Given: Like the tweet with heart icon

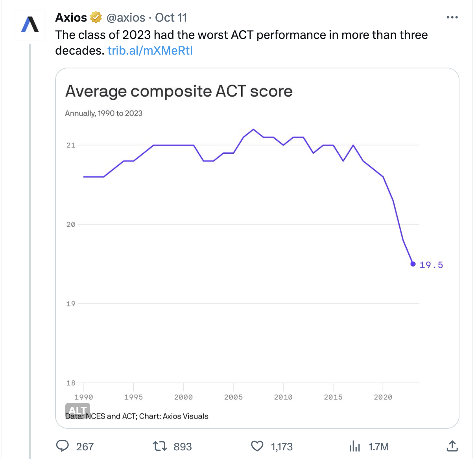Looking at the screenshot, I should pyautogui.click(x=257, y=446).
